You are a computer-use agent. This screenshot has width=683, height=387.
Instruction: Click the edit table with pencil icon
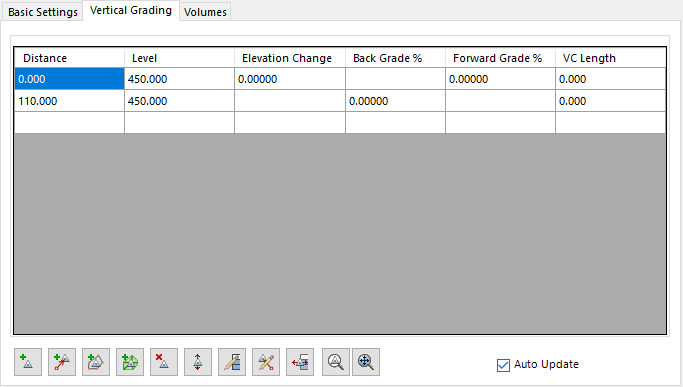coord(232,362)
